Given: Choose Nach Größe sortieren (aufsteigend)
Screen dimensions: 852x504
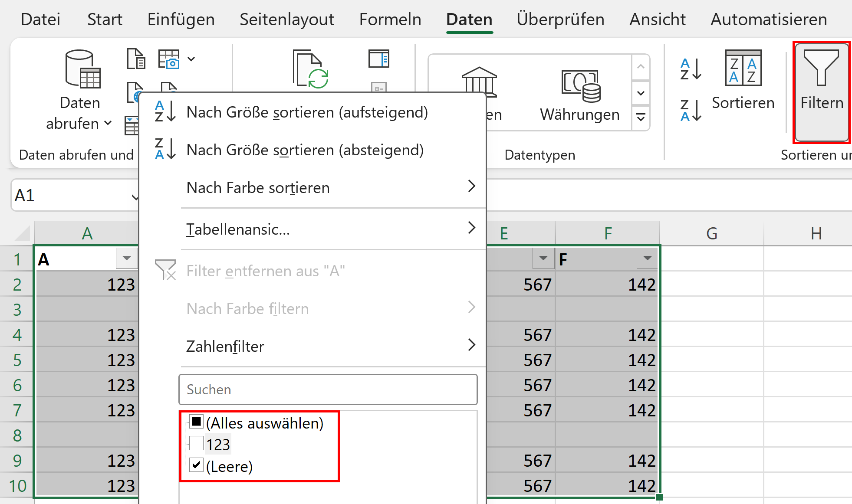Looking at the screenshot, I should pyautogui.click(x=313, y=112).
